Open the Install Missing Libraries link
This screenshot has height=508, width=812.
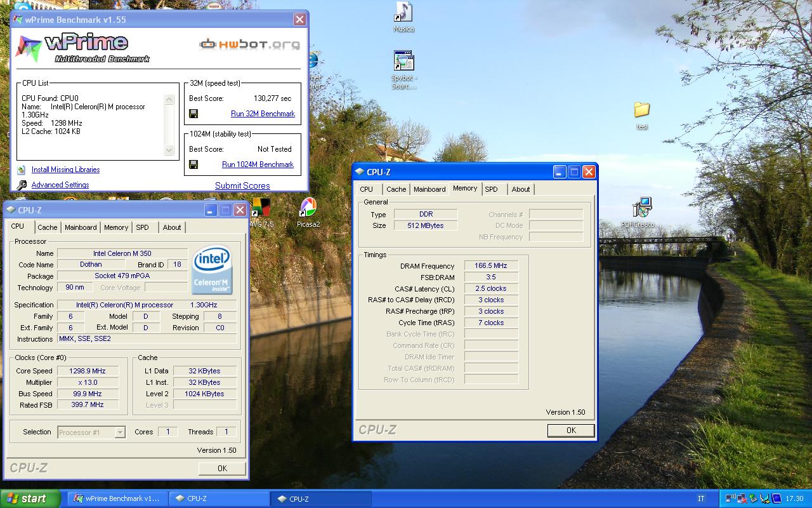[65, 170]
